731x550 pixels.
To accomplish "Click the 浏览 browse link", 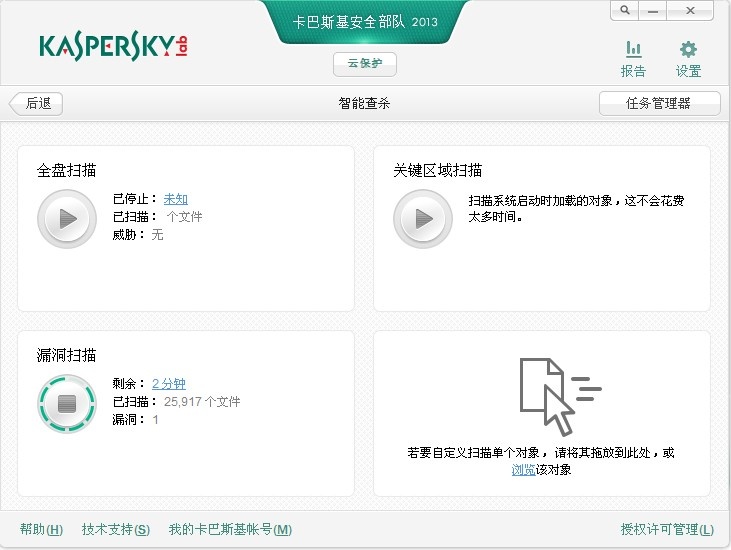I will point(523,469).
